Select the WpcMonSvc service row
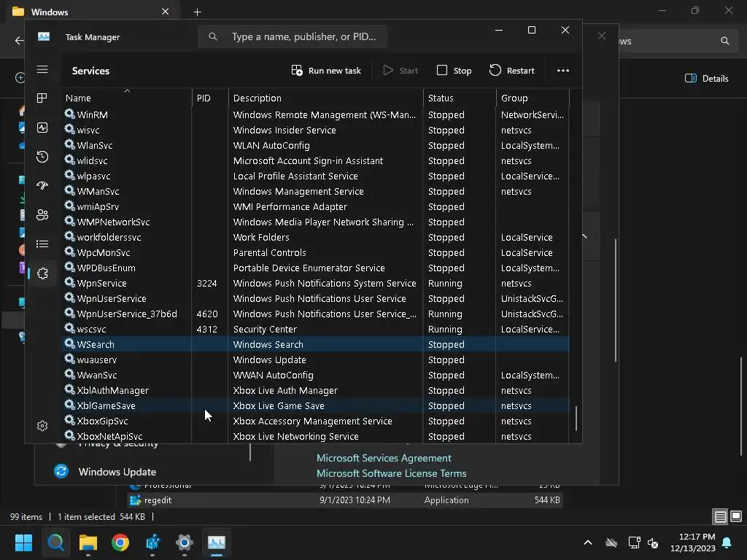Image resolution: width=747 pixels, height=560 pixels. [315, 252]
